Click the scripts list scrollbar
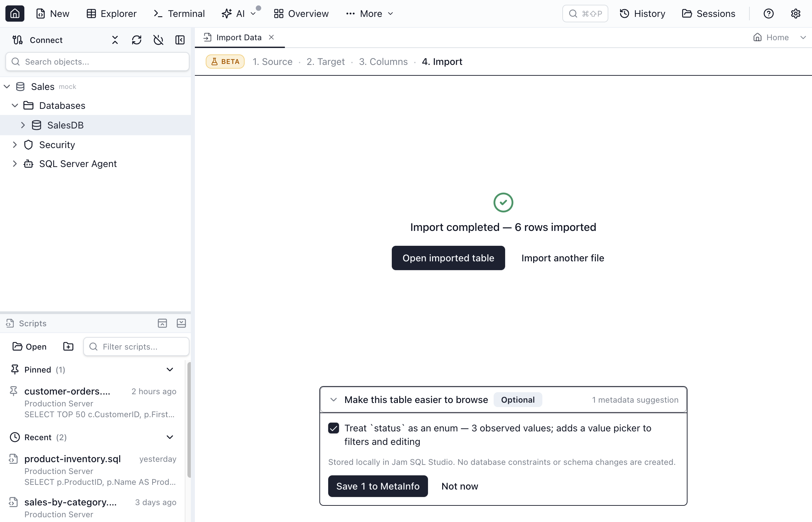Screen dimensions: 812x522 click(x=189, y=420)
